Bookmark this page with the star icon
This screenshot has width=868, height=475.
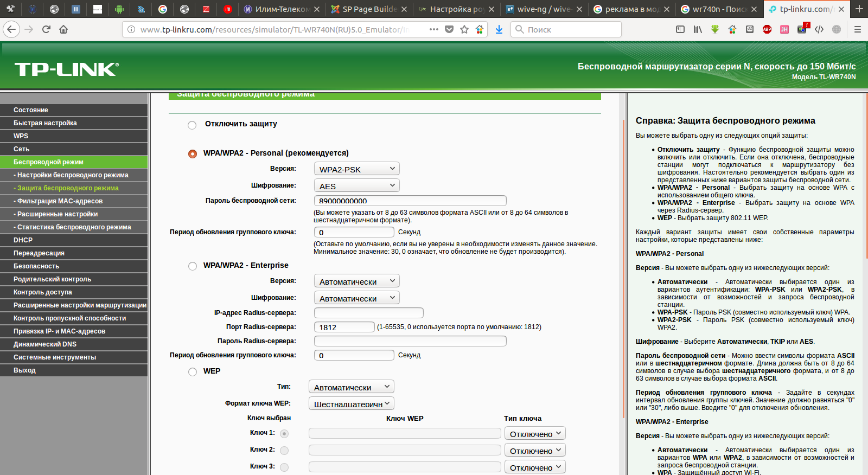point(464,29)
